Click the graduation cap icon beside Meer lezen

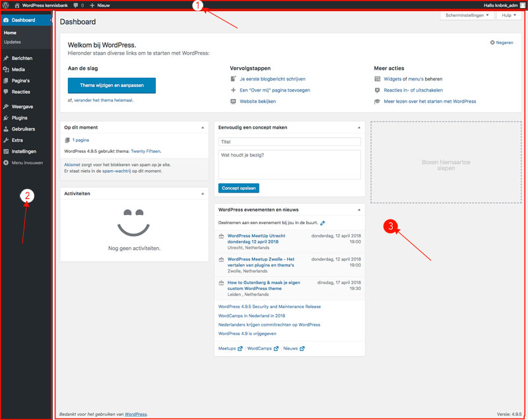tap(377, 102)
